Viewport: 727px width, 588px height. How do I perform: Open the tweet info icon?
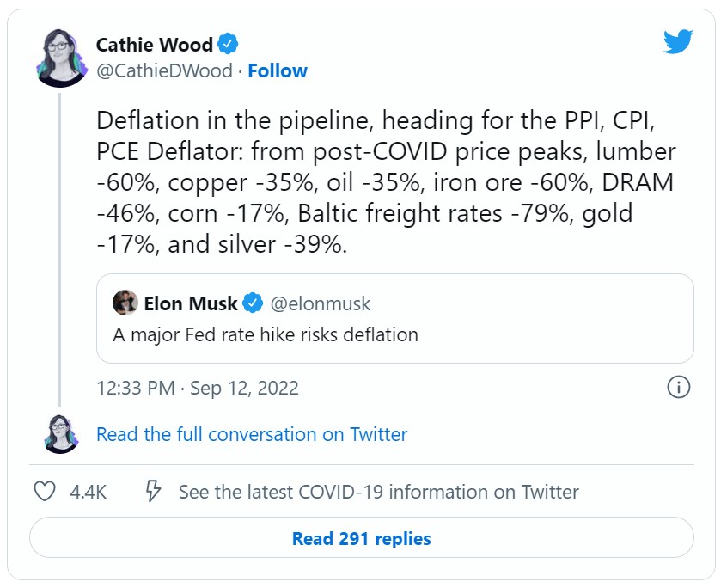click(679, 387)
